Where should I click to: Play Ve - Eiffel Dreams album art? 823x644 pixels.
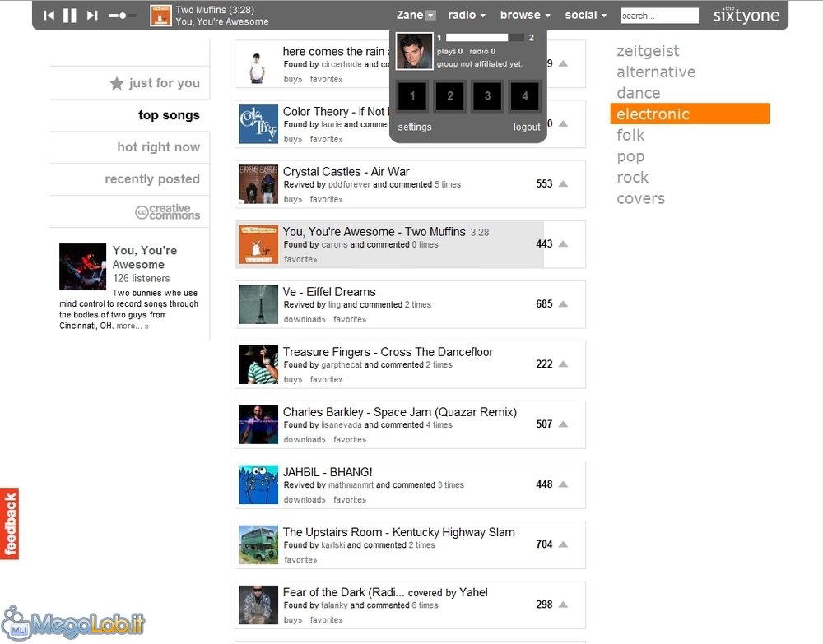[x=258, y=304]
